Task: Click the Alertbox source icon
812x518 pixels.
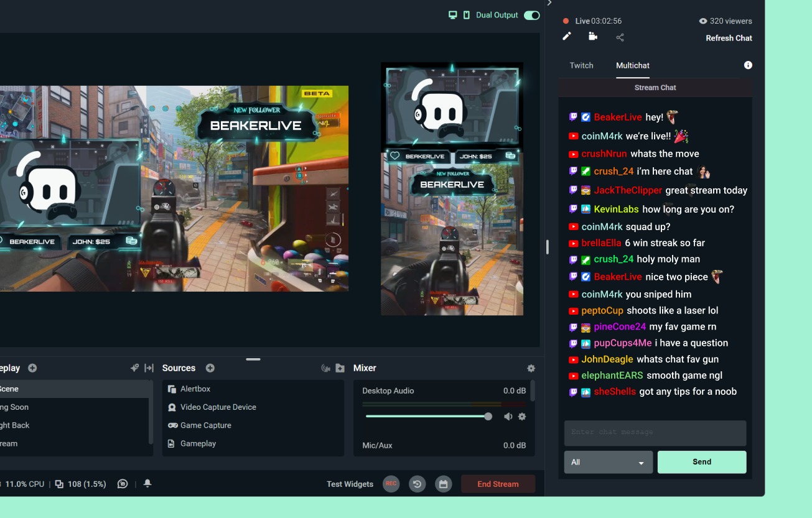Action: pos(172,389)
